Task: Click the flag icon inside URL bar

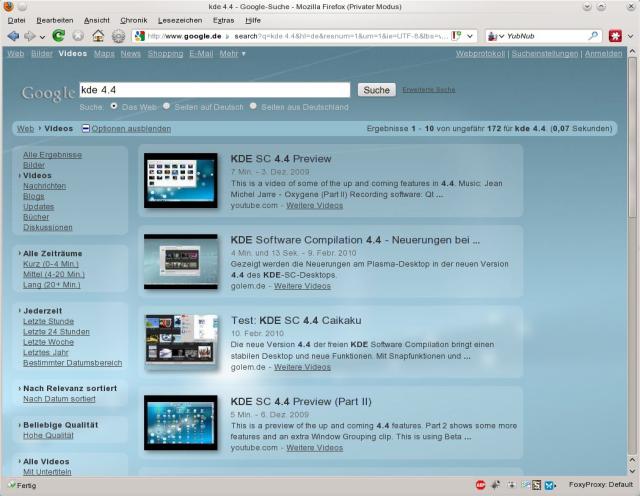Action: tap(456, 36)
